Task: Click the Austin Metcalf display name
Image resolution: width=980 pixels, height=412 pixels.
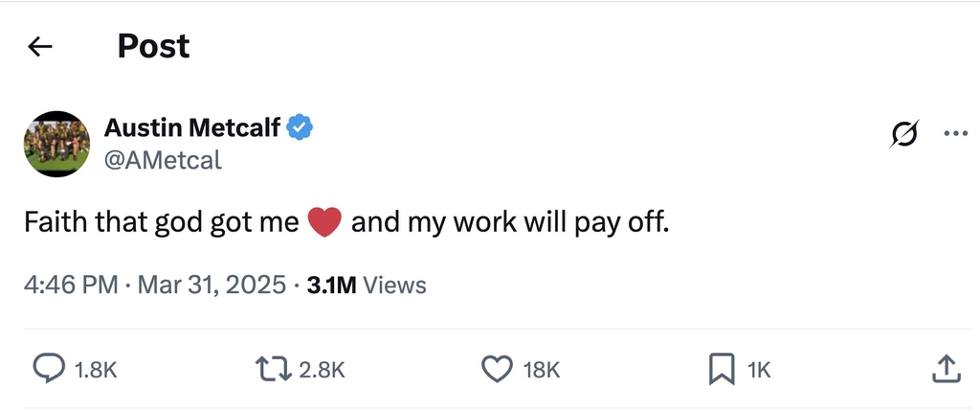Action: click(x=191, y=126)
